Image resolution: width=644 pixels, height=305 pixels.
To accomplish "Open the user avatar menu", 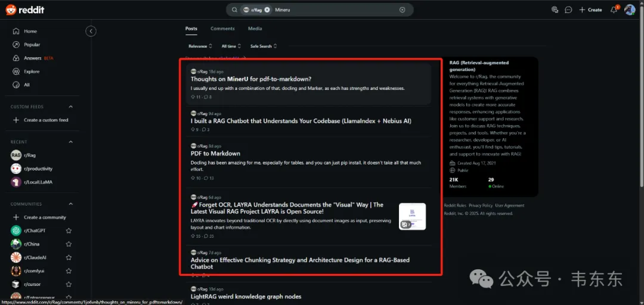I will (630, 10).
